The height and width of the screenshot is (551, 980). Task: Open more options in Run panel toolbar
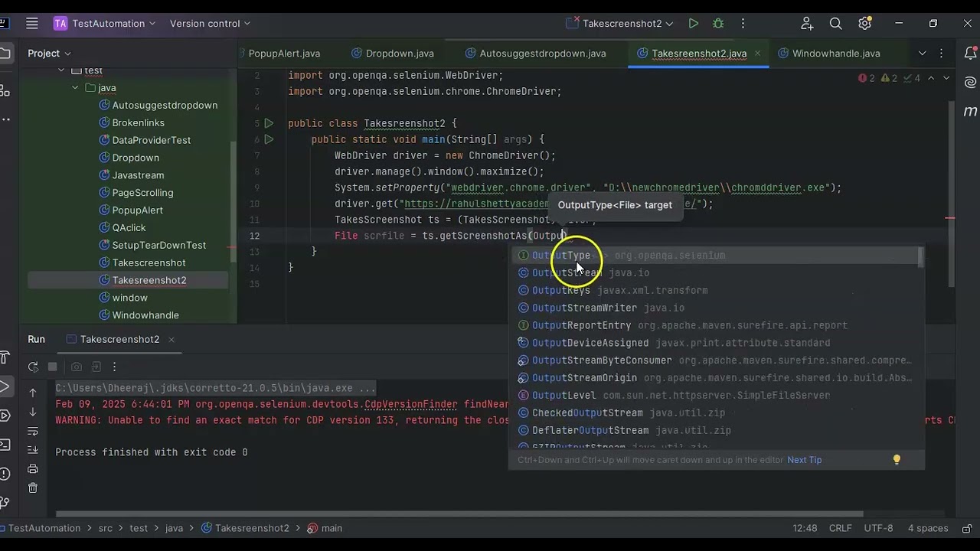click(115, 367)
